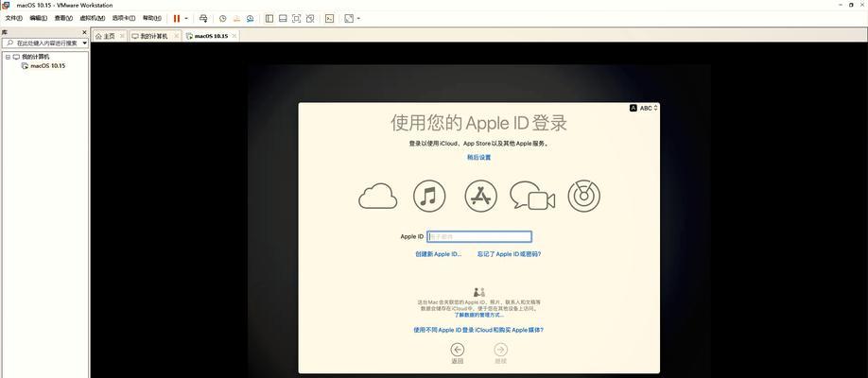The width and height of the screenshot is (868, 378).
Task: Open the library search dropdown arrow
Action: click(x=85, y=43)
